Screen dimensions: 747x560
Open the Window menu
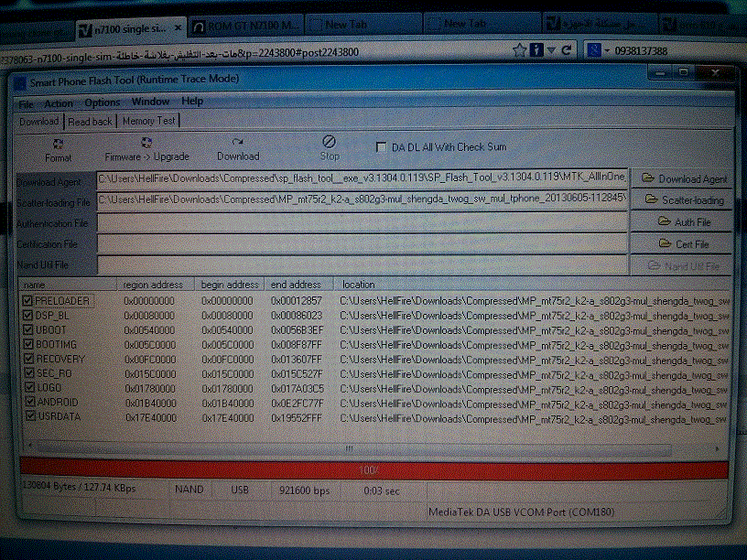(x=150, y=102)
